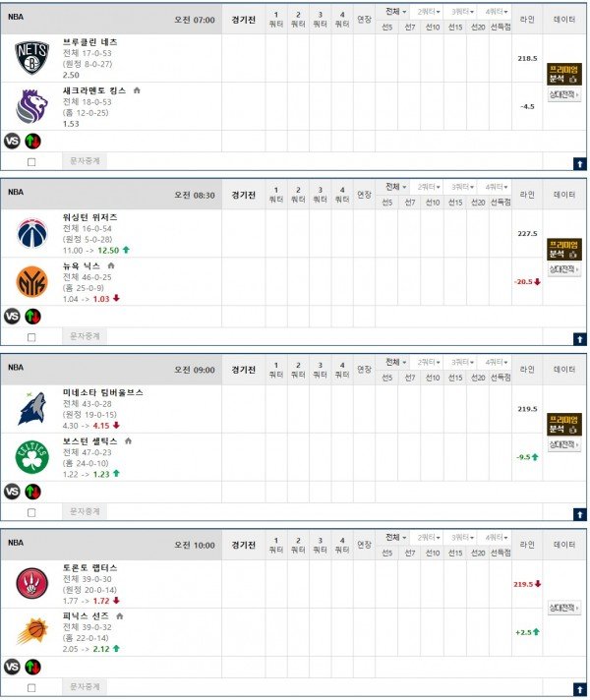Select the 라인 column header in the Nets game
This screenshot has width=590, height=700.
tap(527, 18)
